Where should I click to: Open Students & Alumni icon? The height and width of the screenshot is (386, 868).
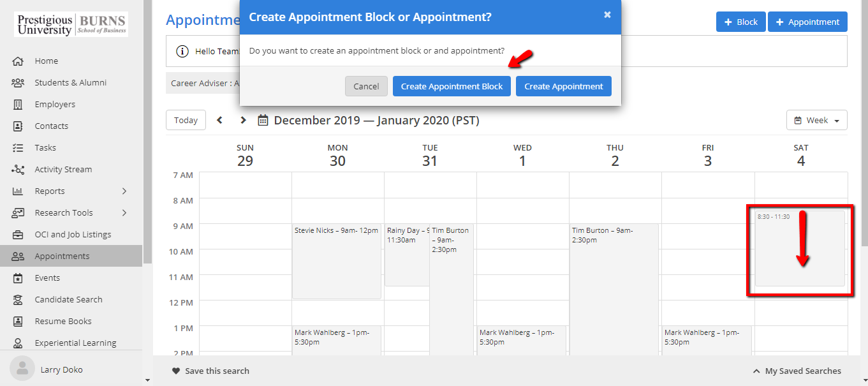pos(18,83)
